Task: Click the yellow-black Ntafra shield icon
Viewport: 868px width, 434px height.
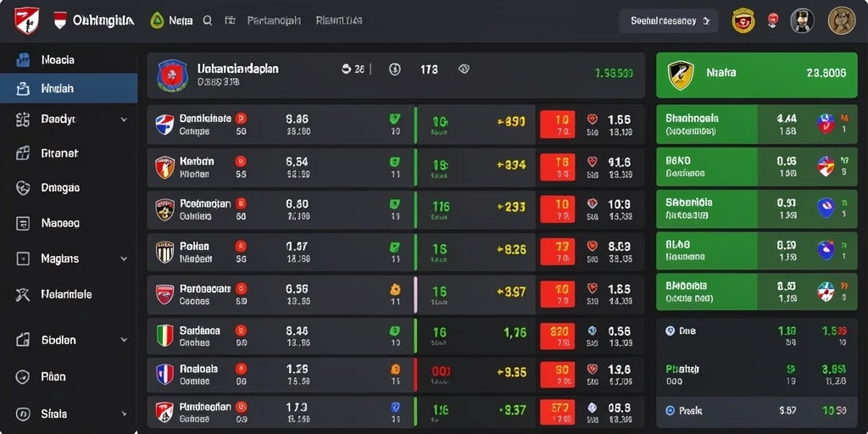Action: 681,75
